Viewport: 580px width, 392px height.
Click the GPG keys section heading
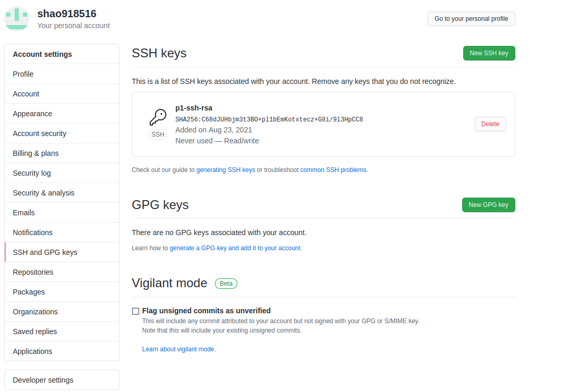pos(160,205)
